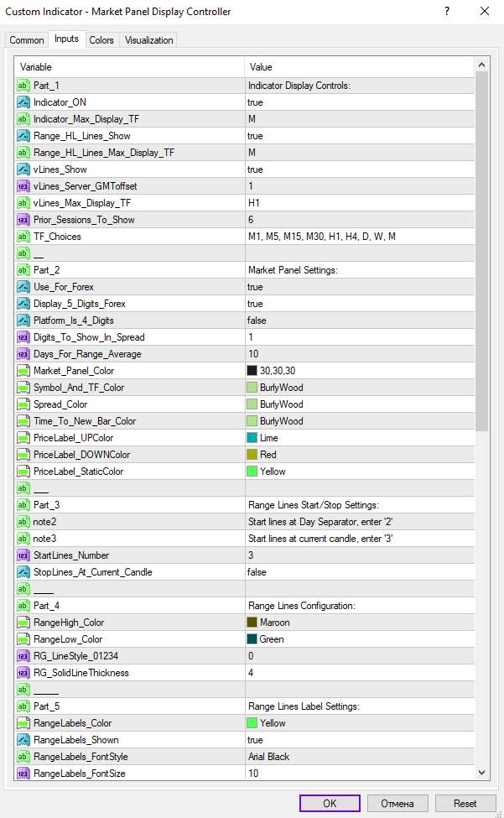Switch to the Common tab
This screenshot has width=504, height=818.
pyautogui.click(x=27, y=40)
